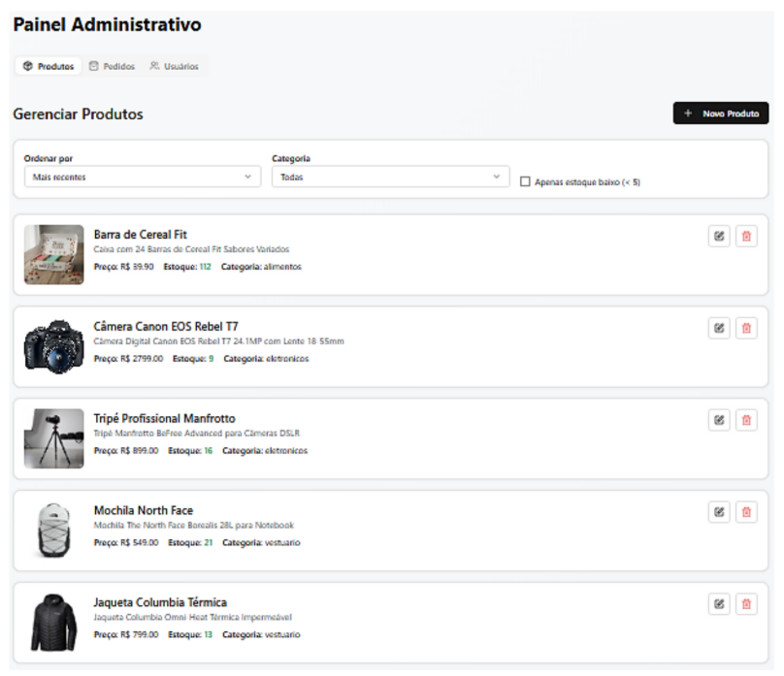Delete the Tripé Profissional Manfrotto product
784x676 pixels.
coord(746,420)
